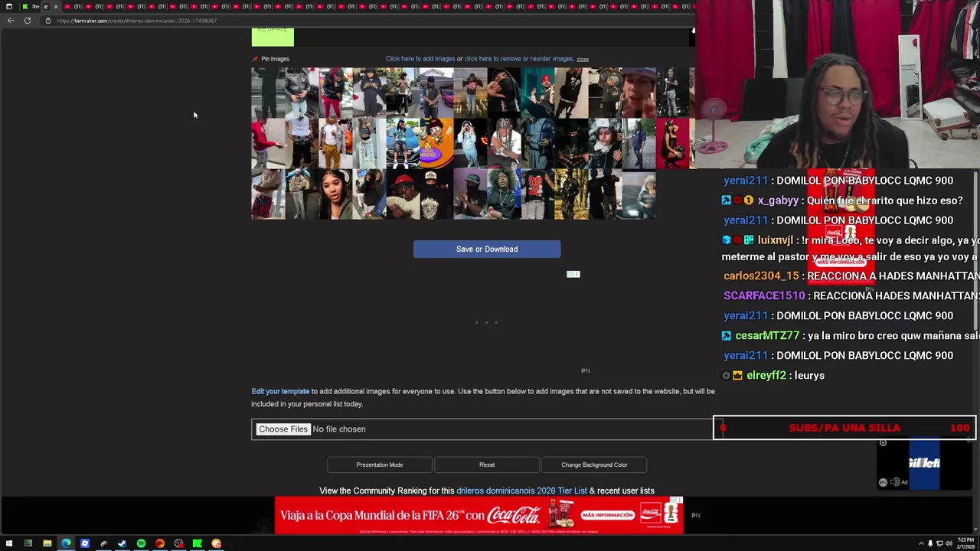Click the Gillette video ad

[924, 463]
